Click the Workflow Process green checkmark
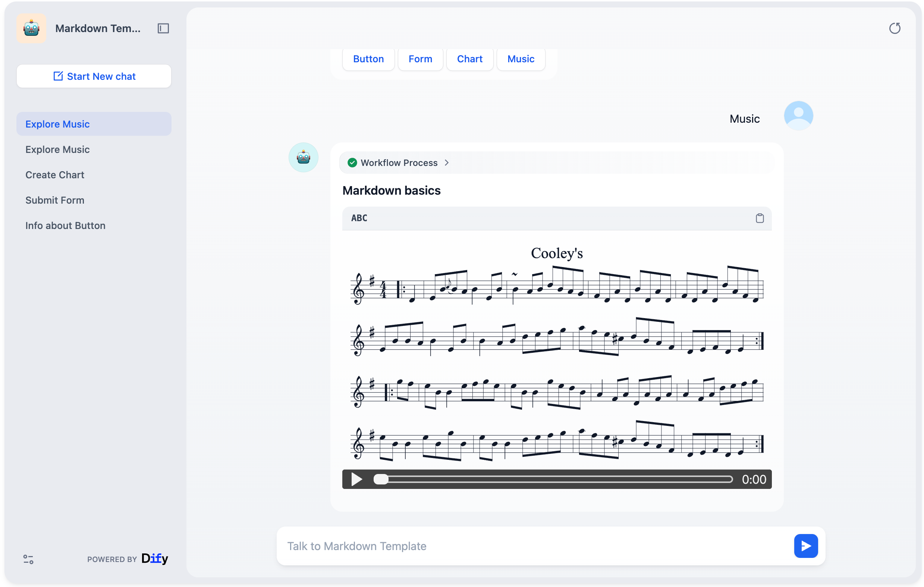 pyautogui.click(x=352, y=163)
